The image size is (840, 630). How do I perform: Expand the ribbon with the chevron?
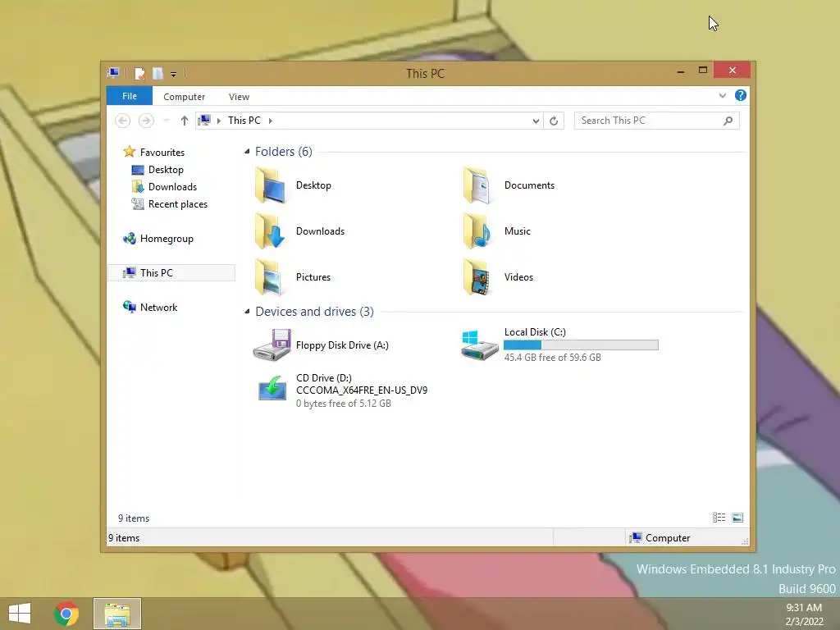(722, 95)
